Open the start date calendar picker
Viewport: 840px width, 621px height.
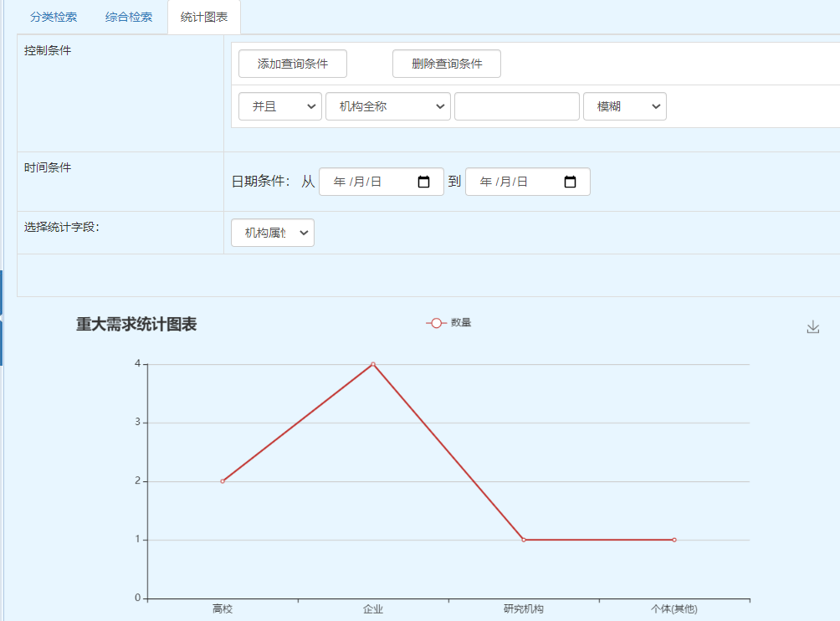(x=423, y=182)
